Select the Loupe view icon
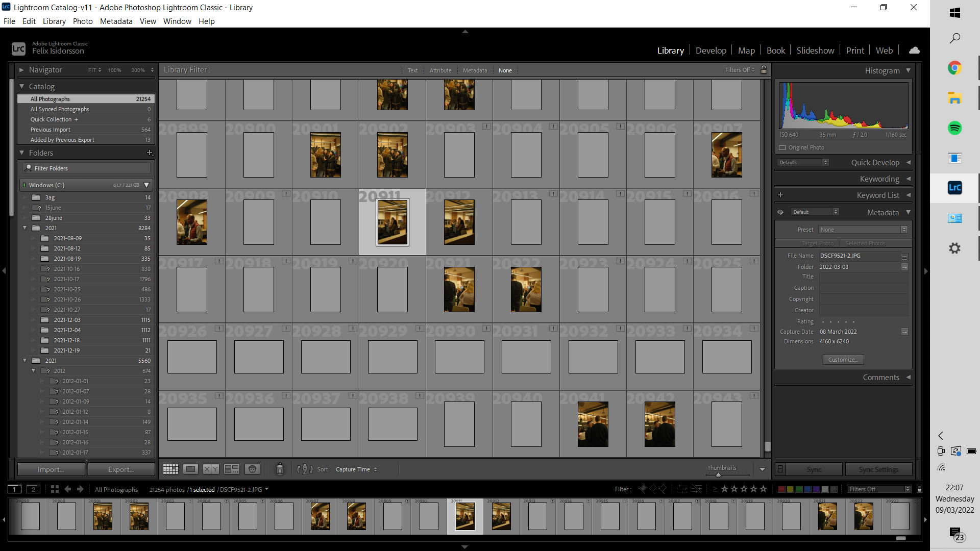Image resolution: width=980 pixels, height=551 pixels. point(190,469)
